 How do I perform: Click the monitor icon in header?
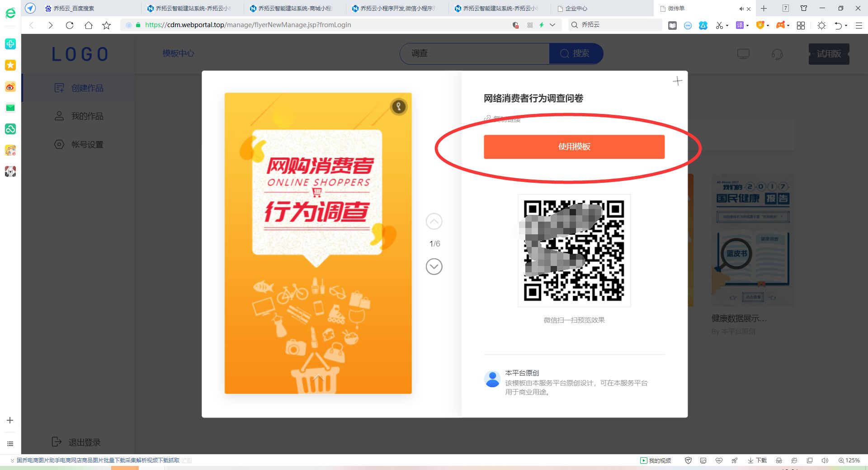743,54
